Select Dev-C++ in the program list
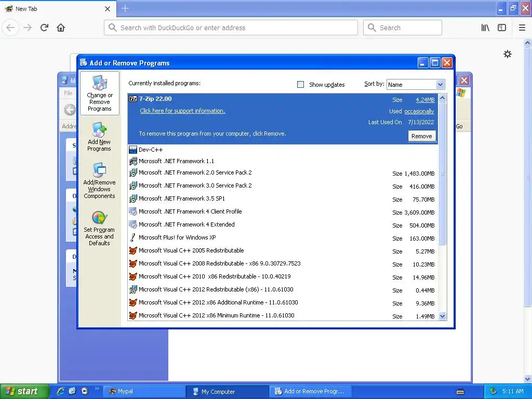The height and width of the screenshot is (399, 532). (x=283, y=150)
